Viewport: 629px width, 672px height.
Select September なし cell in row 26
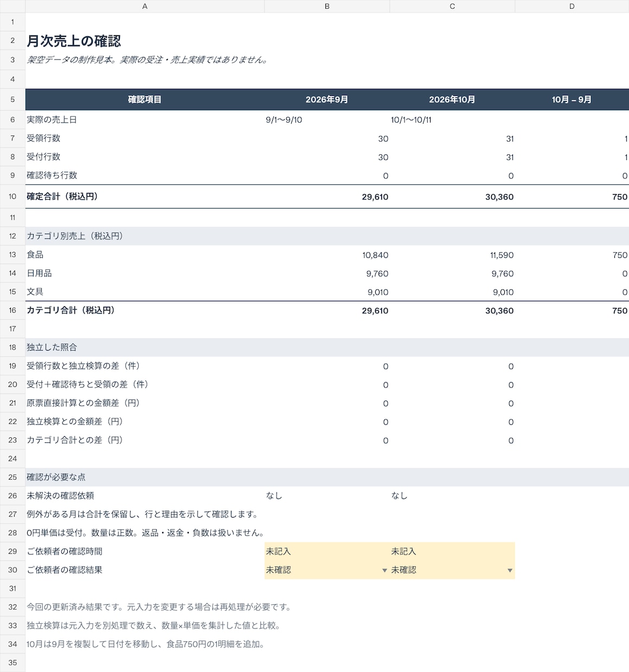(327, 495)
